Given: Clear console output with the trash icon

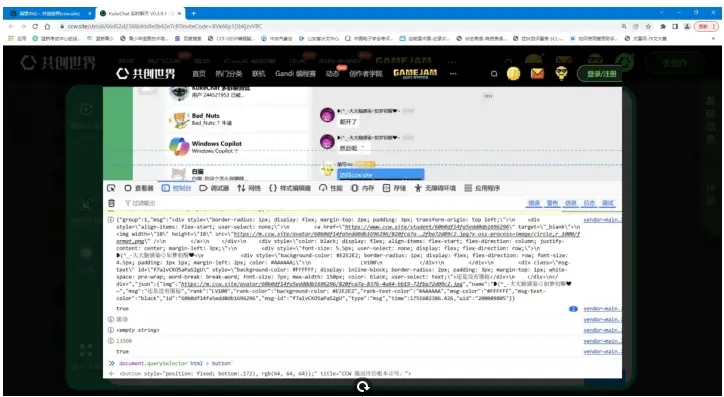Looking at the screenshot, I should (x=111, y=203).
